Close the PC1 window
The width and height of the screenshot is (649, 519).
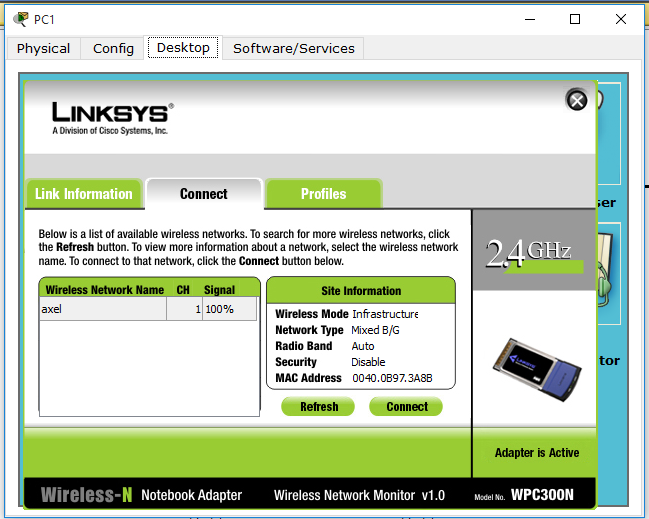point(620,19)
